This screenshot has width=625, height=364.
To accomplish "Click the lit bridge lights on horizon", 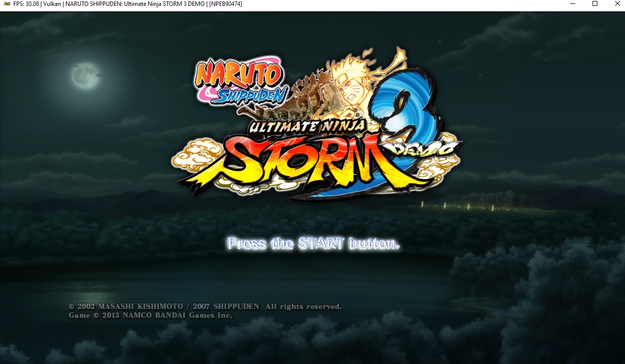I will pos(458,206).
